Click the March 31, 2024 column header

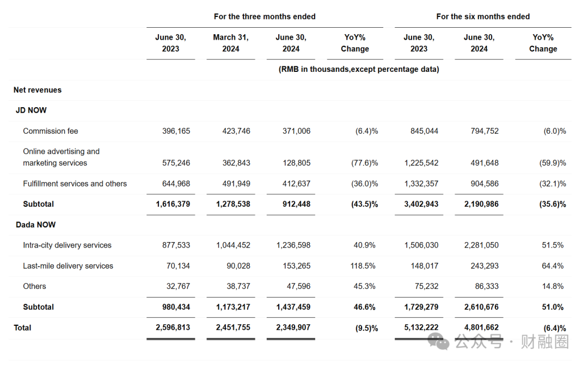[231, 43]
